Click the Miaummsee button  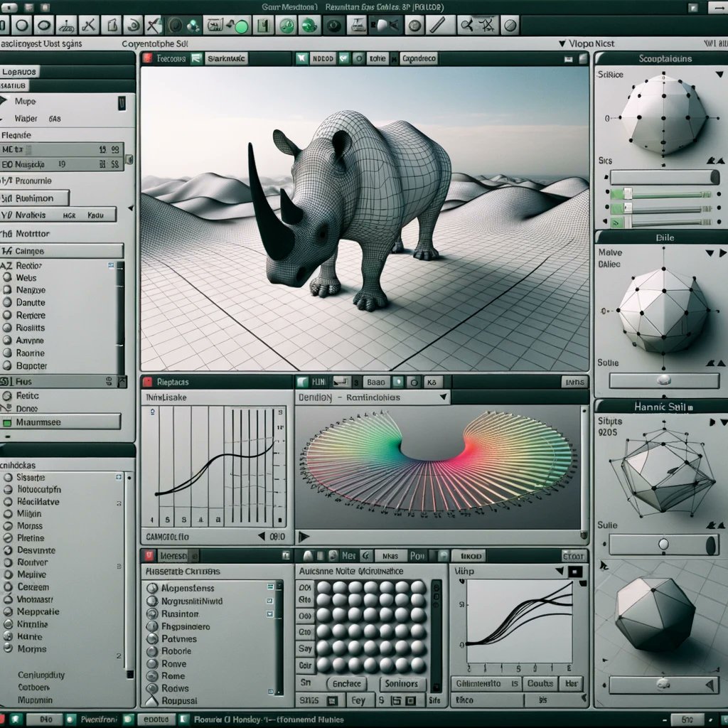[x=61, y=422]
